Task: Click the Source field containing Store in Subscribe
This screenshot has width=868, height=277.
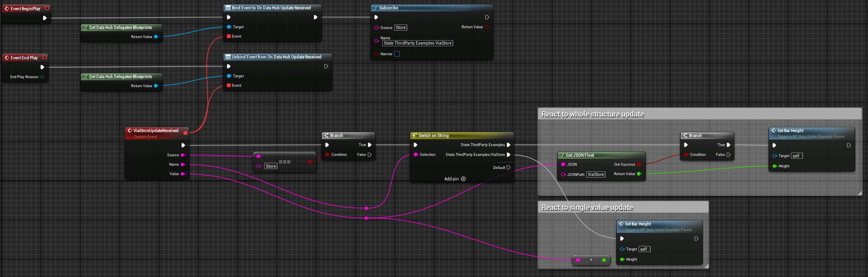Action: click(x=400, y=28)
